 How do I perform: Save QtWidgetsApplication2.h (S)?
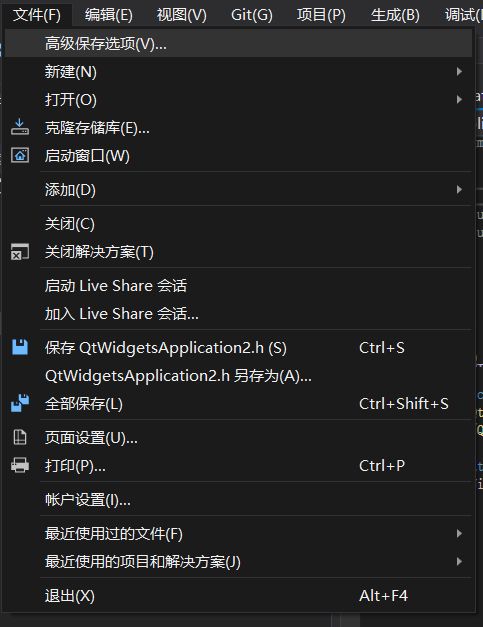point(238,347)
